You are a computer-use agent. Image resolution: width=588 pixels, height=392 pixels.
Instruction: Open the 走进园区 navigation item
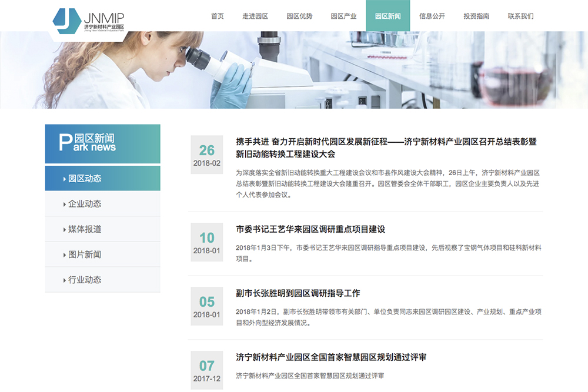tap(255, 16)
